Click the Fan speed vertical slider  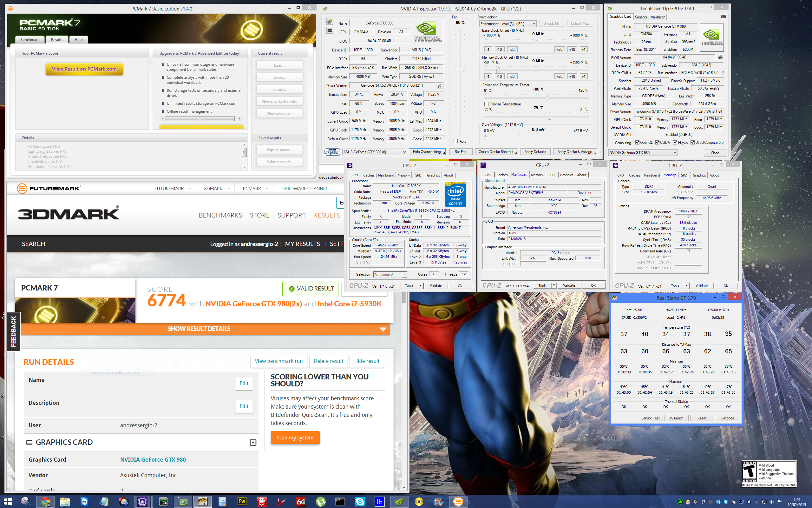[x=460, y=70]
